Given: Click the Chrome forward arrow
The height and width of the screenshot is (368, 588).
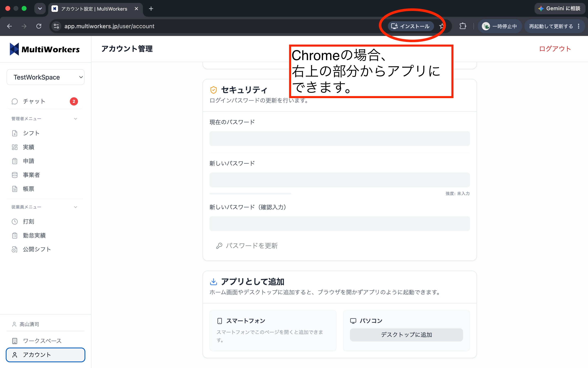Looking at the screenshot, I should pyautogui.click(x=24, y=26).
